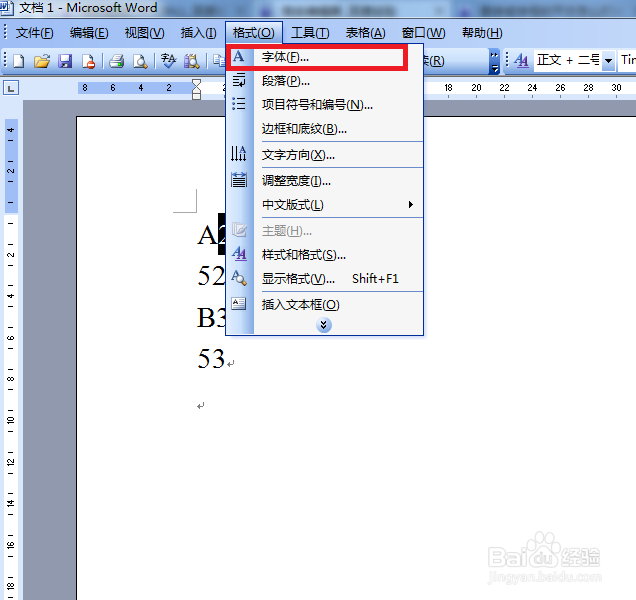Close the open 格式(O) menu
The image size is (636, 600).
(254, 33)
